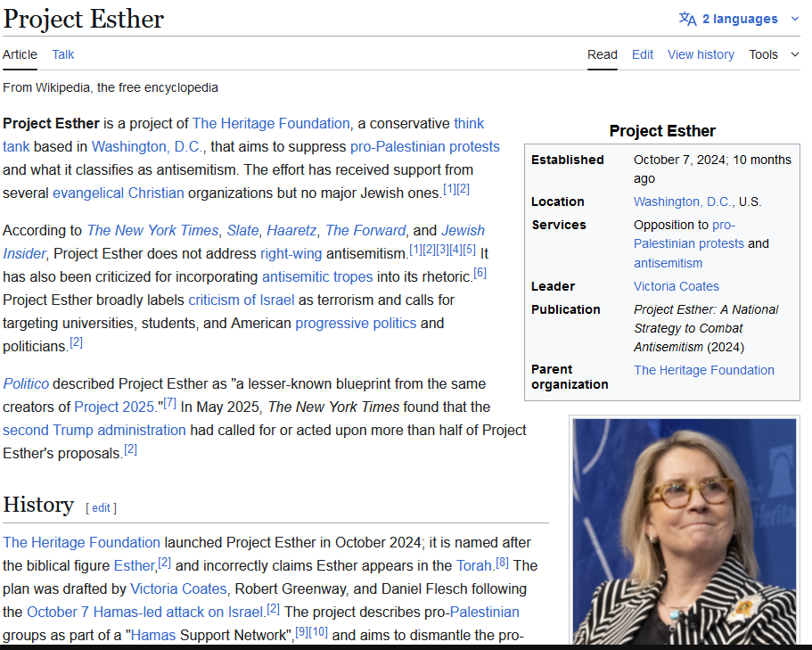Screen dimensions: 812x650
Task: Open the 2 languages dropdown
Action: 739,19
